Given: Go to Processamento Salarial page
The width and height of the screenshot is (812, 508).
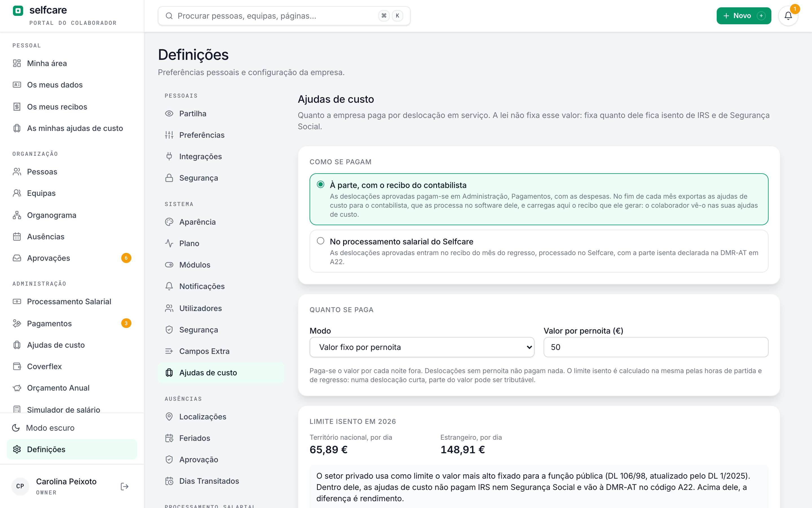Looking at the screenshot, I should pyautogui.click(x=72, y=301).
